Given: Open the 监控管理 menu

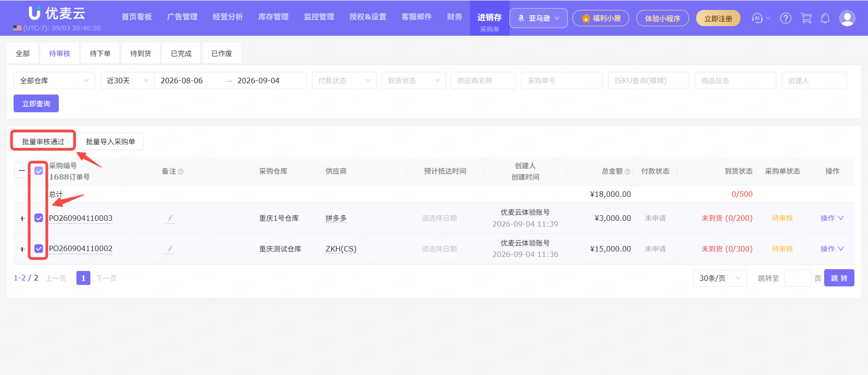Looking at the screenshot, I should (x=319, y=17).
